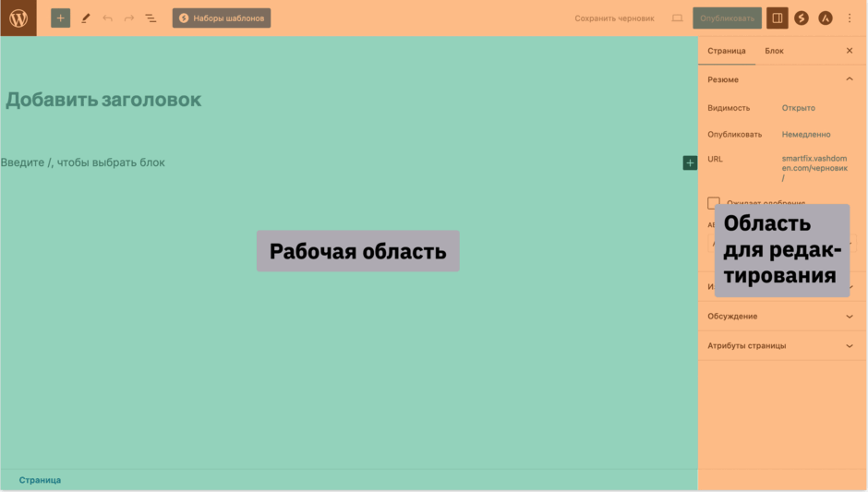Switch to the Блок tab

pyautogui.click(x=774, y=51)
